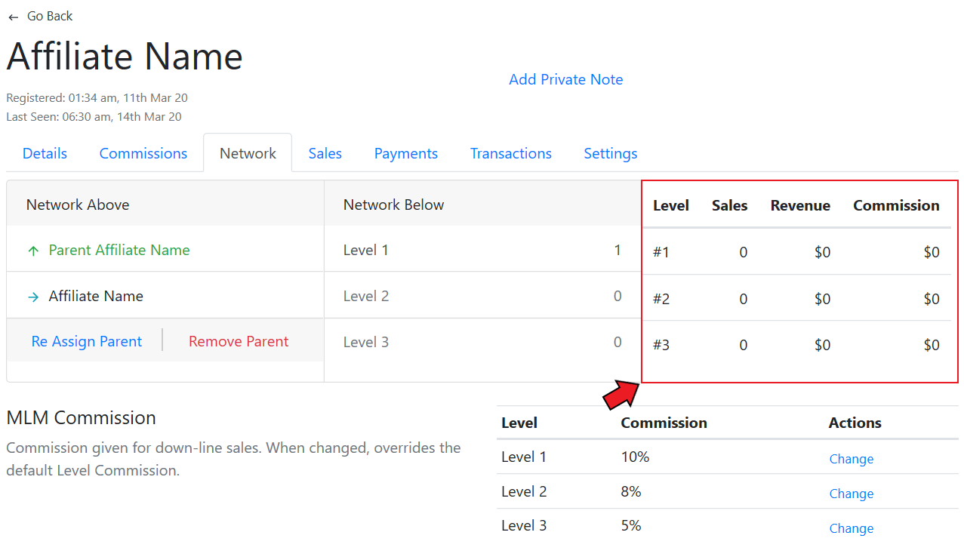Go to the Payments tab
This screenshot has height=560, width=964.
(406, 153)
